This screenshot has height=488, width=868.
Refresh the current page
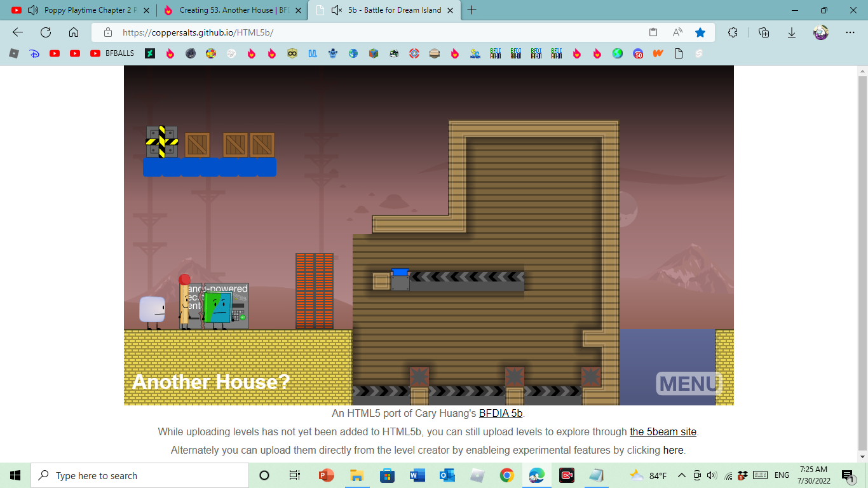pos(46,32)
